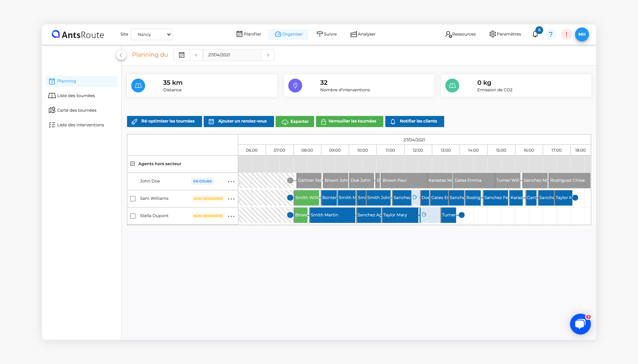Open the notifications bell icon
Image resolution: width=638 pixels, height=364 pixels.
535,34
